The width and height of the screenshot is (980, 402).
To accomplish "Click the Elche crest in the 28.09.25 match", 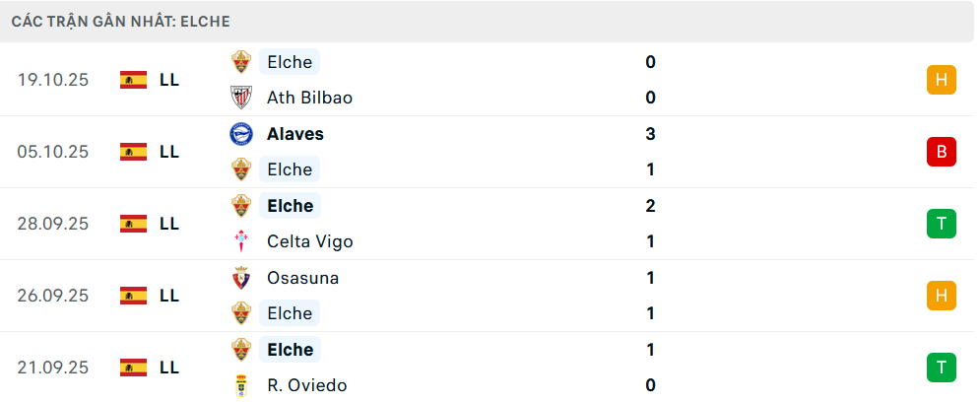I will click(241, 206).
